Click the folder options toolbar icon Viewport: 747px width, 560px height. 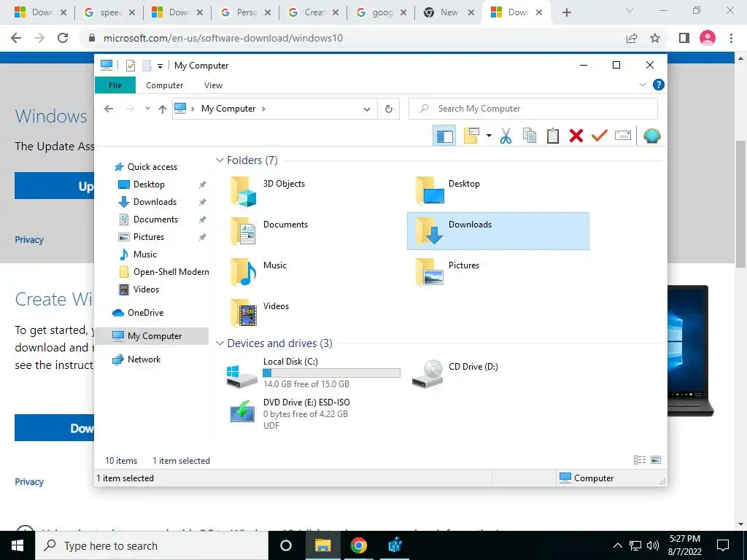(471, 136)
